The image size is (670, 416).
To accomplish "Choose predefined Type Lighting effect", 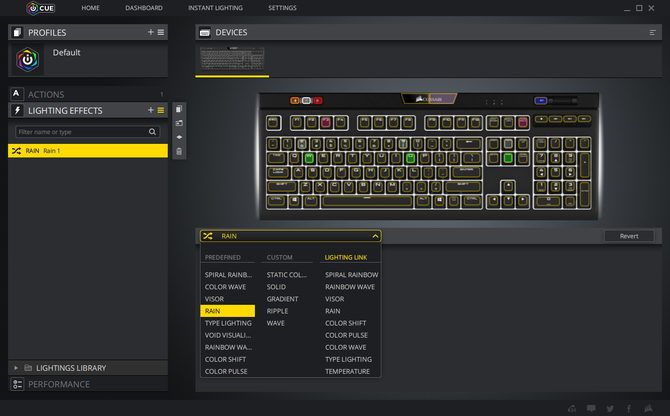I will click(x=228, y=323).
